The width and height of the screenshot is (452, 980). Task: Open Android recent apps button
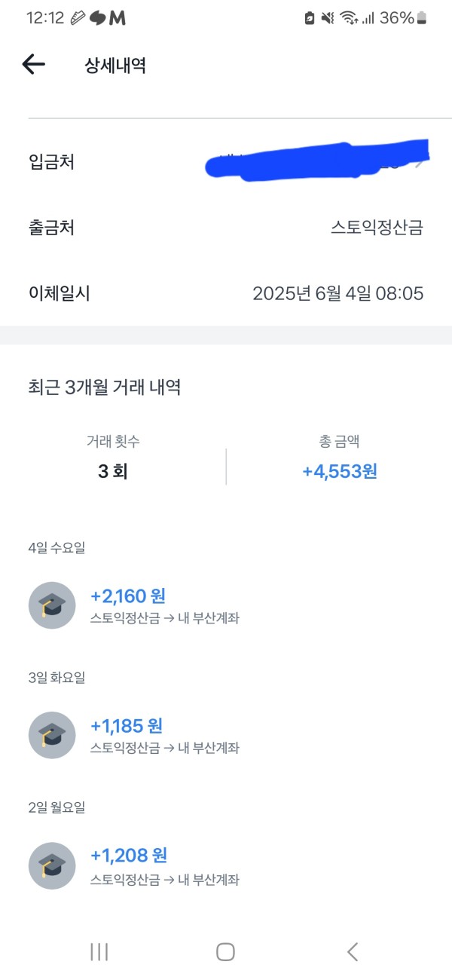coord(99,951)
